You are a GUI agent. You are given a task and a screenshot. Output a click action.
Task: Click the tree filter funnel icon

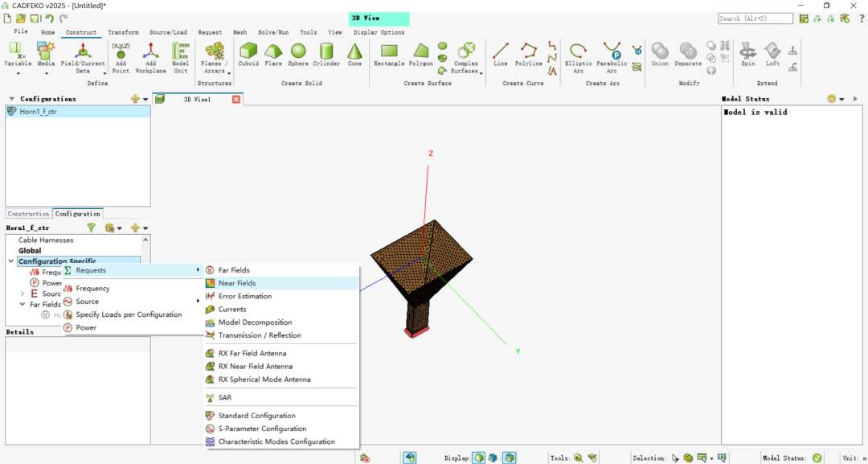pyautogui.click(x=91, y=228)
